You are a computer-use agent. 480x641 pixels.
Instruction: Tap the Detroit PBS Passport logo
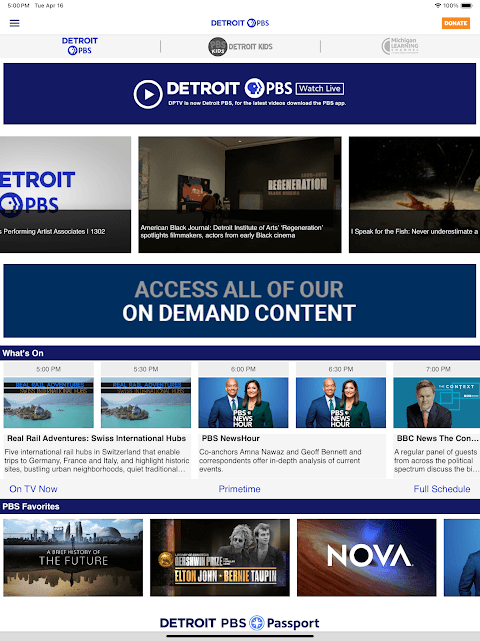(x=240, y=623)
